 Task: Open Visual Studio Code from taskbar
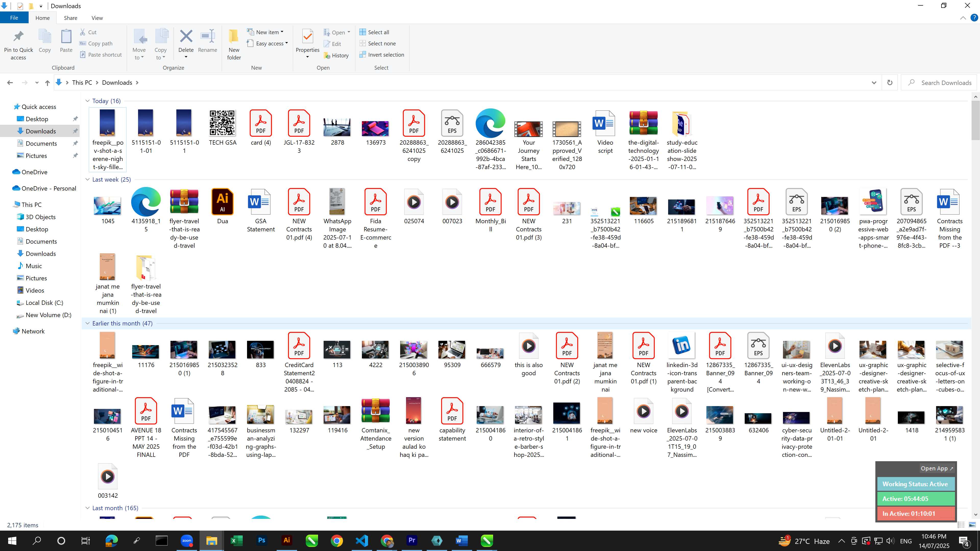pos(361,540)
